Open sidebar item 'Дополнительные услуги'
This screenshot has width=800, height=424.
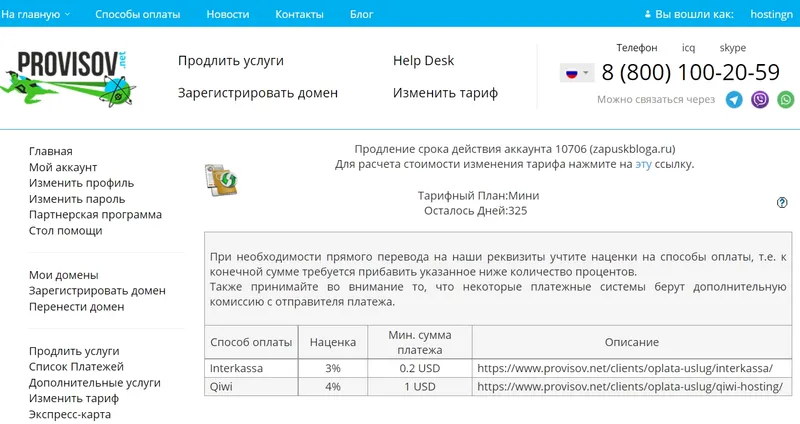click(x=94, y=382)
